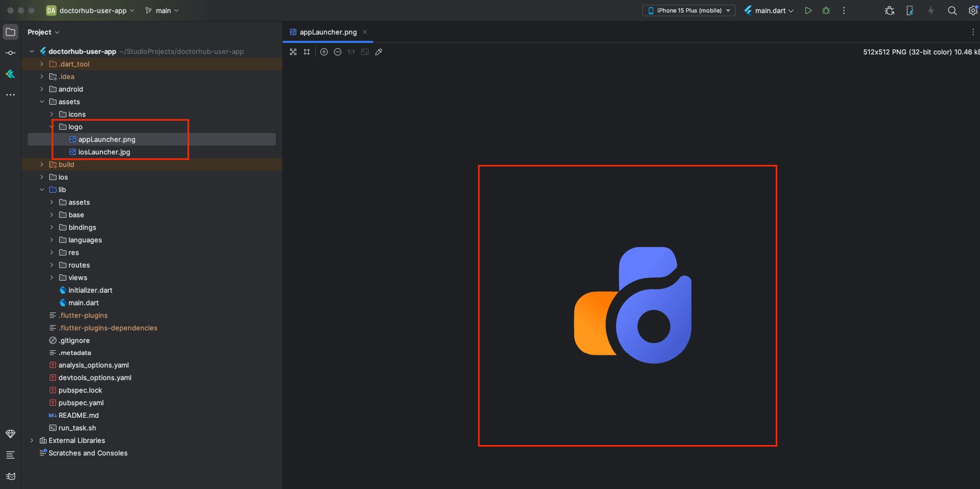The height and width of the screenshot is (489, 980).
Task: Select the appLauncher.png editor tab
Action: 328,32
